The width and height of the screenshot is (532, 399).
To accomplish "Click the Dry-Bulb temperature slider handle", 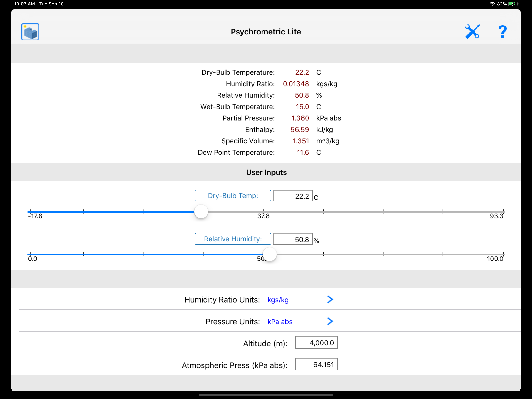I will pyautogui.click(x=201, y=212).
